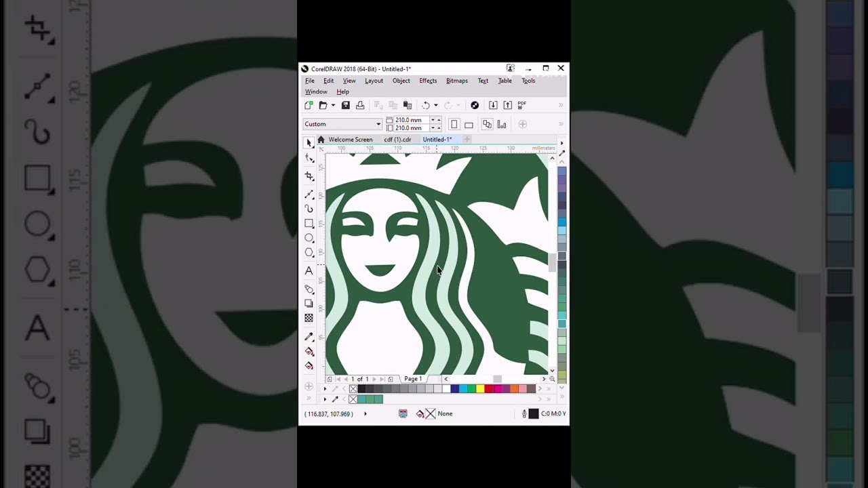Click the Paste clipboard icon
The image size is (868, 488).
[408, 105]
